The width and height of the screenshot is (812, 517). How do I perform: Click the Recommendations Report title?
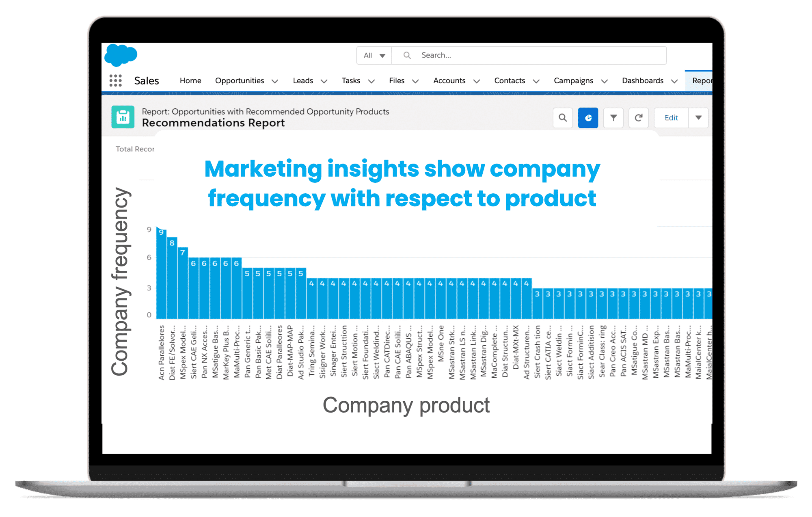coord(213,123)
